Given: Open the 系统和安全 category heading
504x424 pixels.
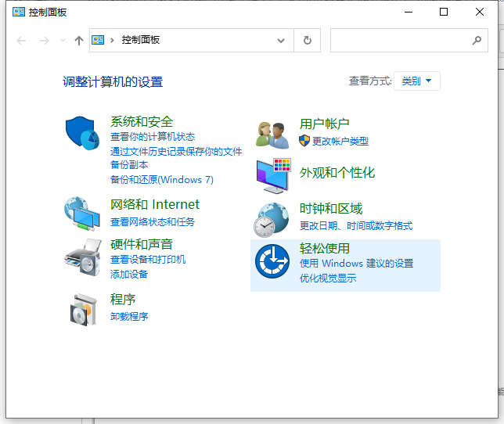Looking at the screenshot, I should [142, 121].
